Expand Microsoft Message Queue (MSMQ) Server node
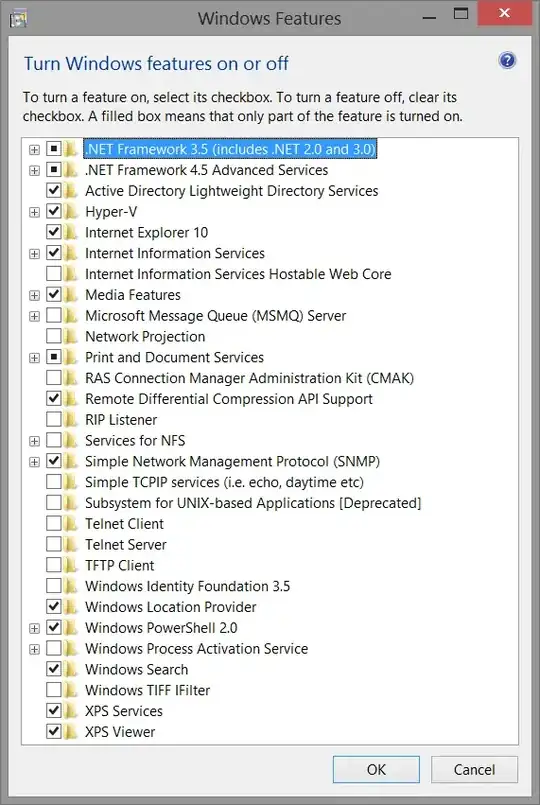 [34, 316]
